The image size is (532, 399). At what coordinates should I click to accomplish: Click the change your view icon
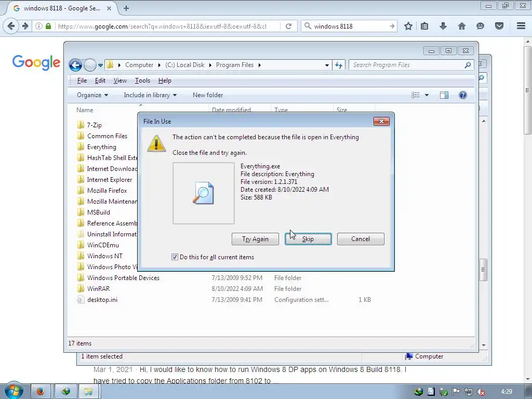pyautogui.click(x=416, y=96)
